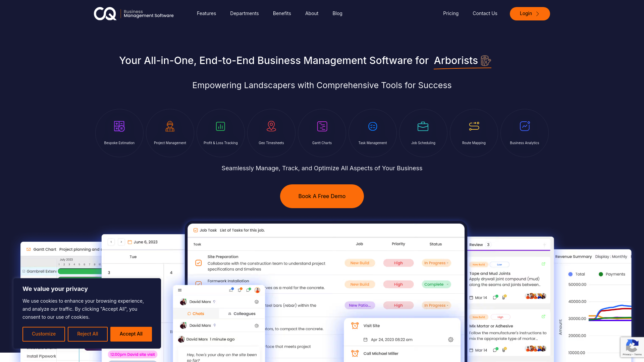Select the Gantt Charts icon
The height and width of the screenshot is (362, 644).
(322, 126)
